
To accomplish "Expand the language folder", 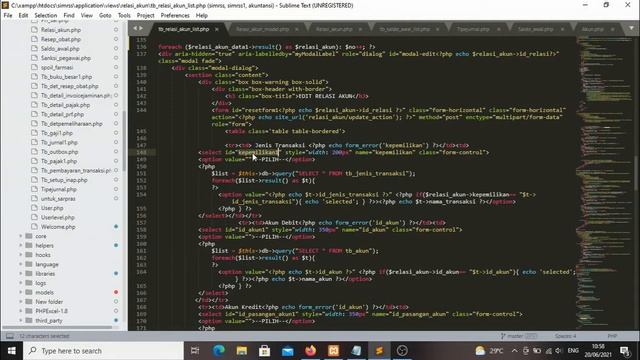I will [x=21, y=264].
